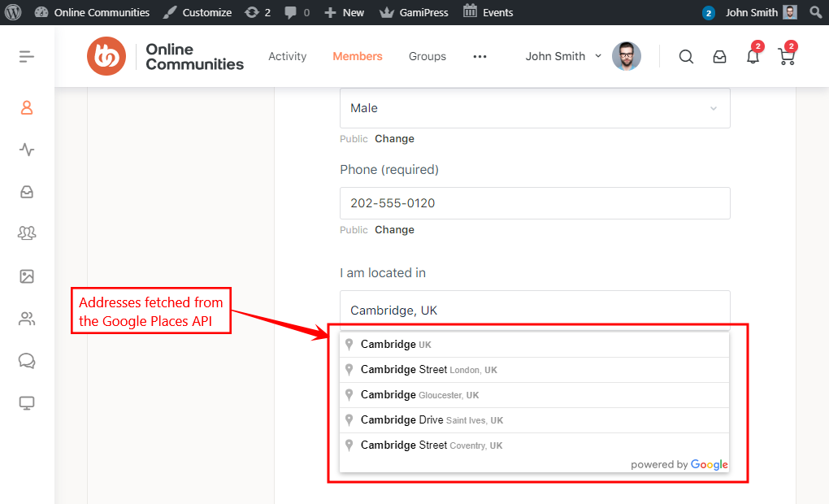Open the photos icon in left sidebar
Screen dimensions: 829x504
point(27,276)
